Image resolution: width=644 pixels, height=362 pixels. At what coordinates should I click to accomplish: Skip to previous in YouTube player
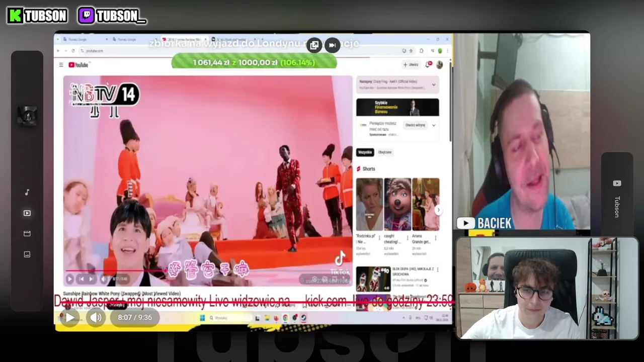[x=81, y=279]
